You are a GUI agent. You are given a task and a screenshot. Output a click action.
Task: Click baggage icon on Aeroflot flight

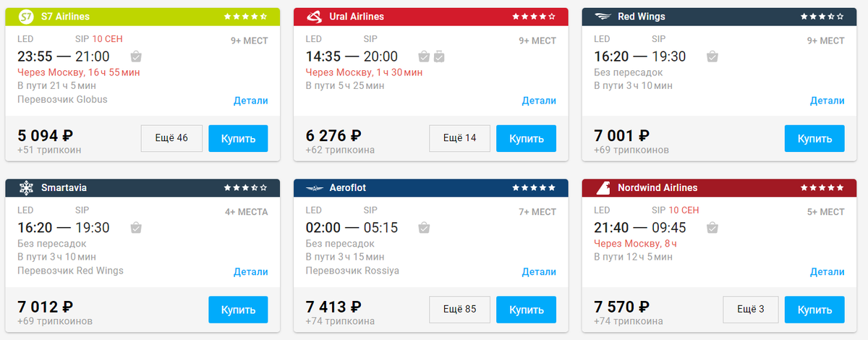coord(425,228)
